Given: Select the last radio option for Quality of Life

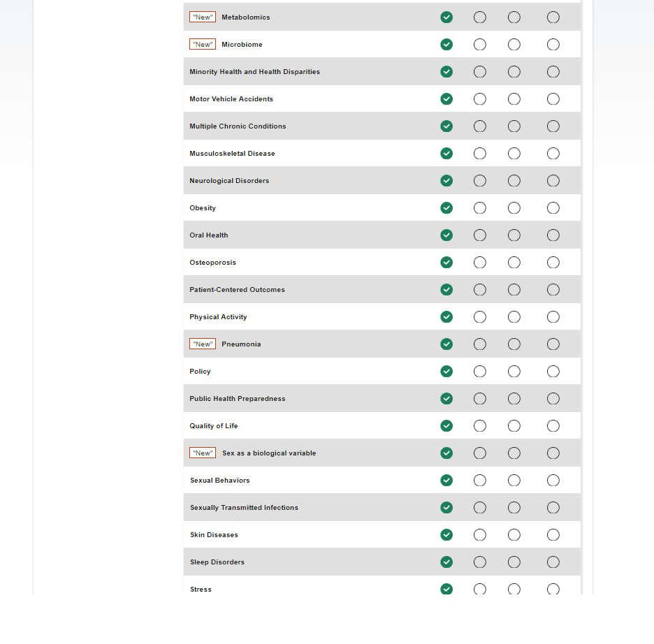Looking at the screenshot, I should click(553, 426).
